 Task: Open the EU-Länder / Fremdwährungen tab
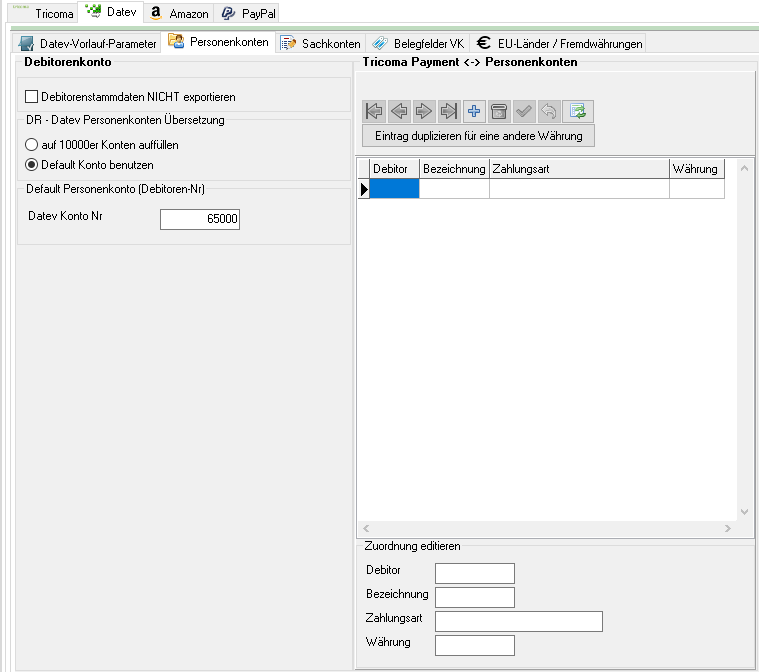pos(560,44)
